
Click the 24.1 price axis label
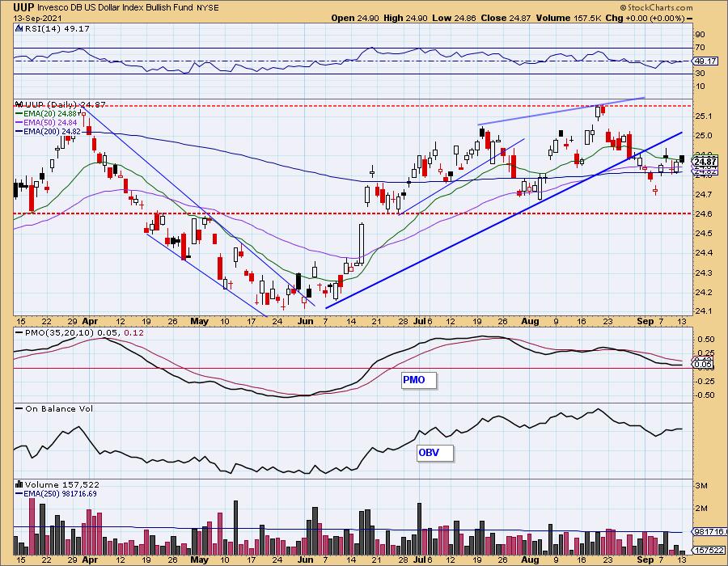[x=704, y=311]
